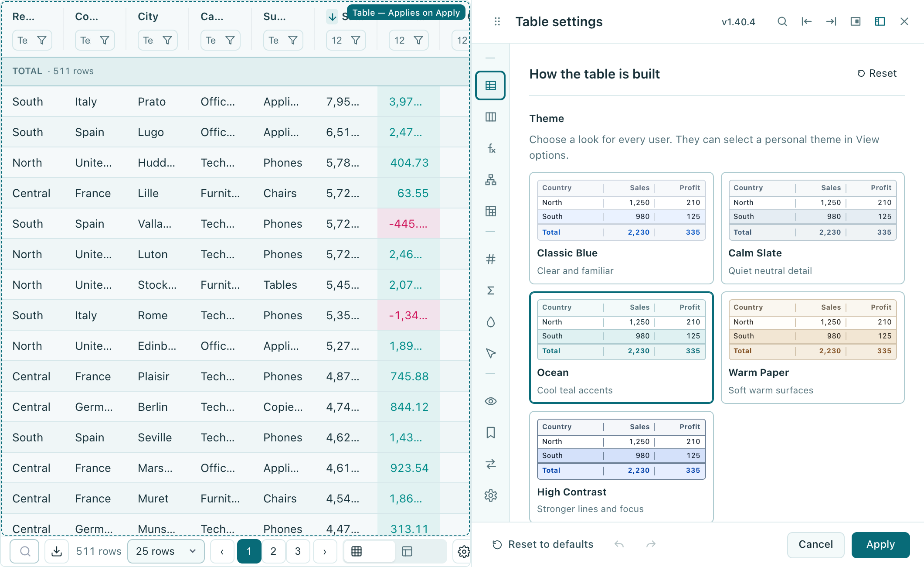Click Reset next to How the table is built
Viewport: 924px width, 567px height.
point(876,73)
